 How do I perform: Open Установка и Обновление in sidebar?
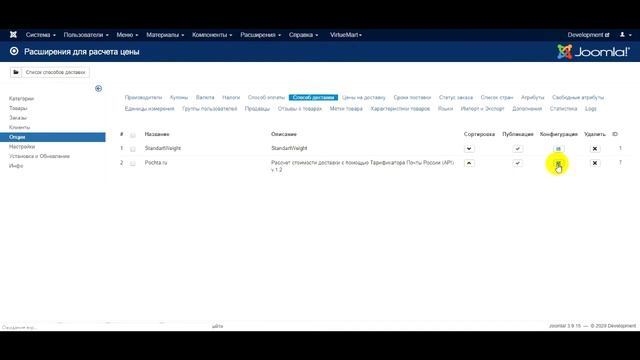click(x=39, y=156)
